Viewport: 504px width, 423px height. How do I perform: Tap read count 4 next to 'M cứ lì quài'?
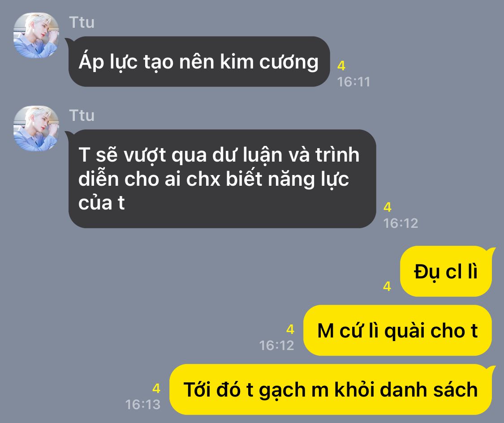(x=290, y=329)
